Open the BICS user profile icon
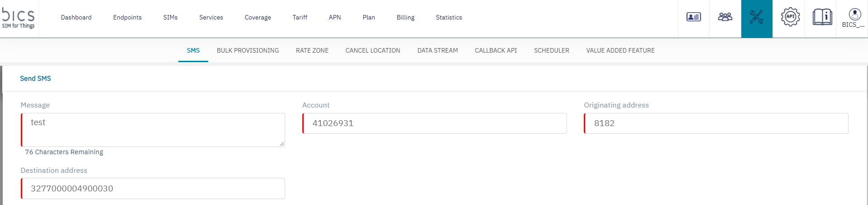This screenshot has height=205, width=868. [854, 18]
